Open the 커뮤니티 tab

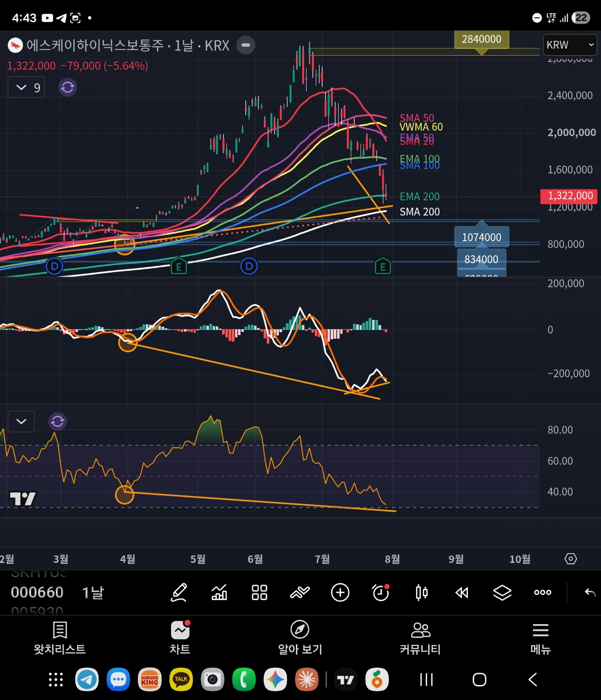420,638
